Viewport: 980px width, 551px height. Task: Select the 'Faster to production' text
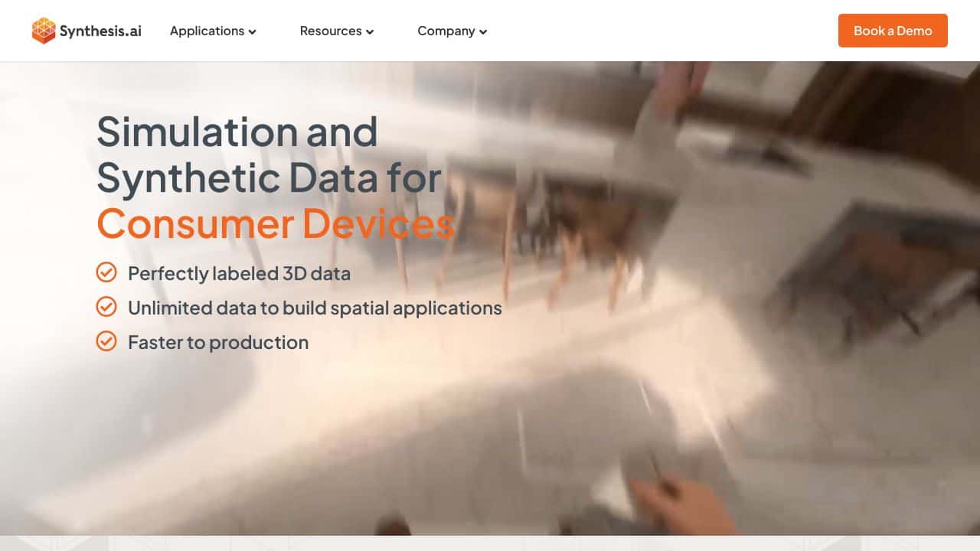(x=218, y=342)
